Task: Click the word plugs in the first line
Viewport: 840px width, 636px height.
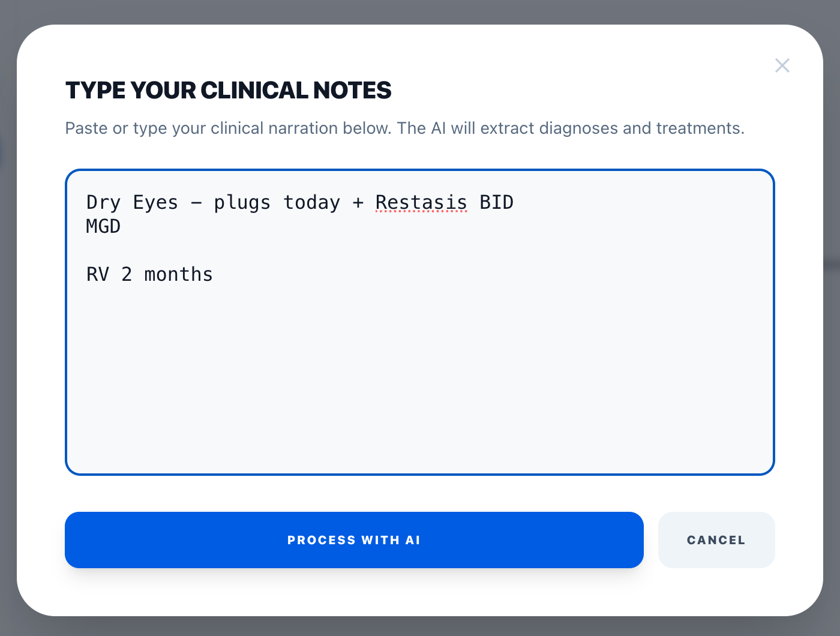Action: (x=242, y=202)
